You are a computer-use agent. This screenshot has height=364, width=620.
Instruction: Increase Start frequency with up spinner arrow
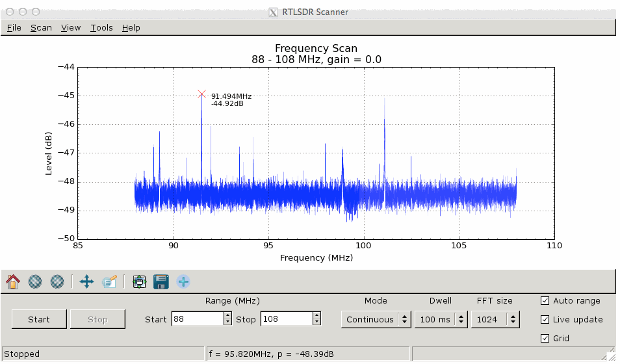tap(227, 315)
